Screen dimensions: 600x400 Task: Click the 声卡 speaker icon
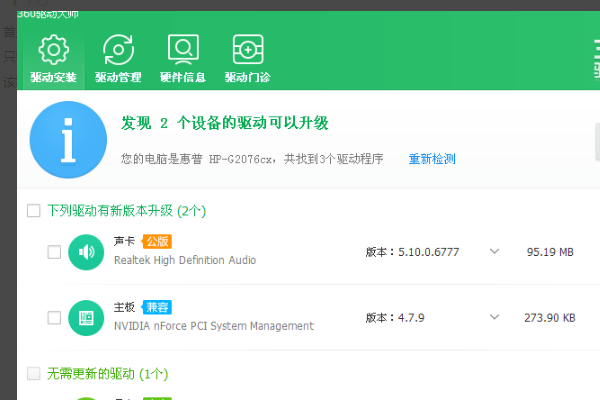click(x=85, y=252)
